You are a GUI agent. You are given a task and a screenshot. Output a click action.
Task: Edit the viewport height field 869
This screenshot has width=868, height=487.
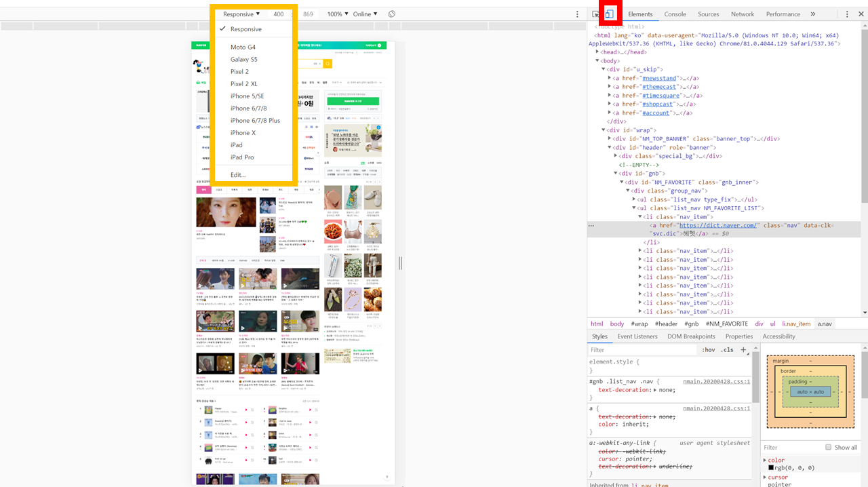coord(308,14)
